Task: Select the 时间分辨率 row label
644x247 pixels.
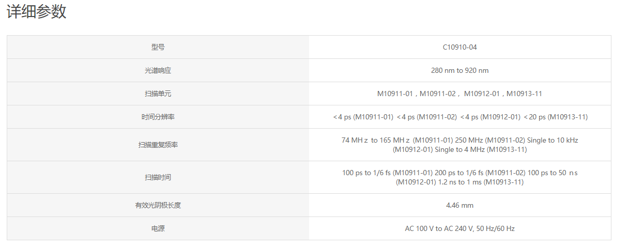Action: tap(158, 117)
